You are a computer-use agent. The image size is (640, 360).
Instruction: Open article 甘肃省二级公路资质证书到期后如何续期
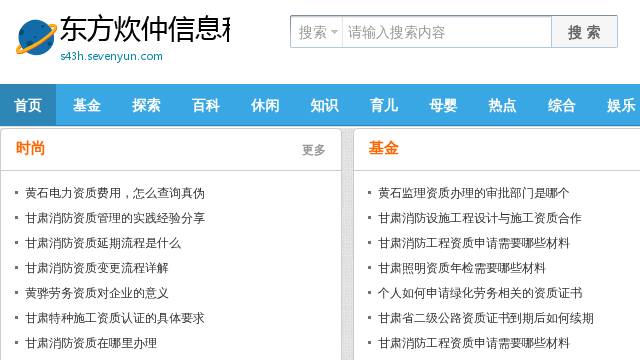[x=486, y=318]
